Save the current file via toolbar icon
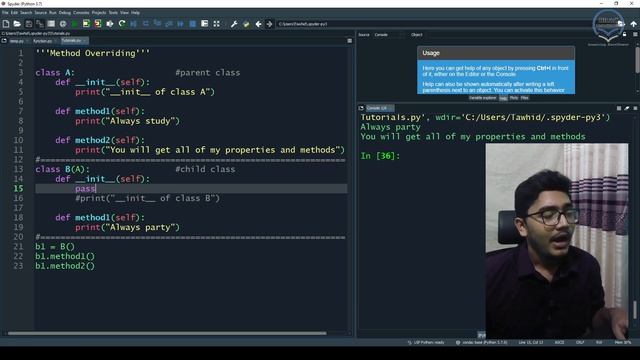The width and height of the screenshot is (640, 360). point(29,24)
